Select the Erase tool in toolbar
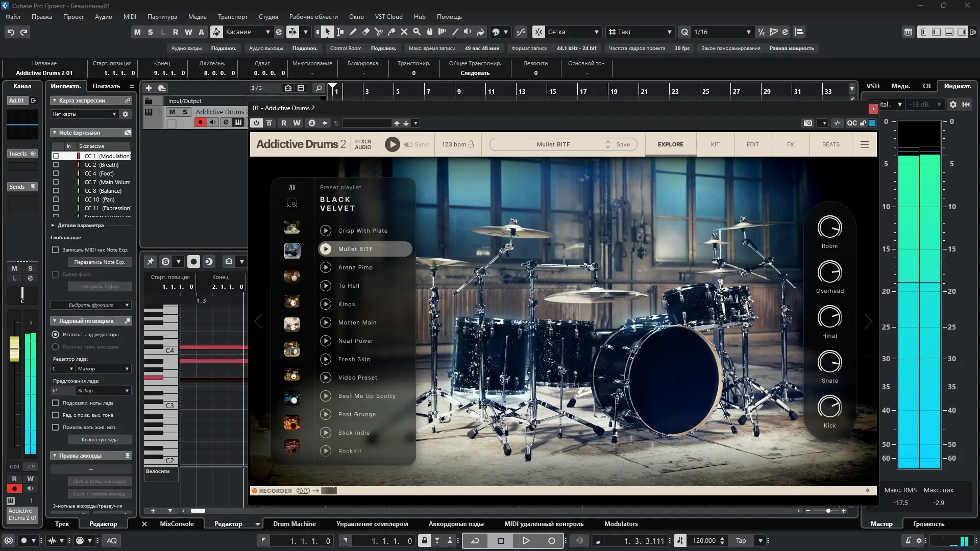 click(x=366, y=32)
